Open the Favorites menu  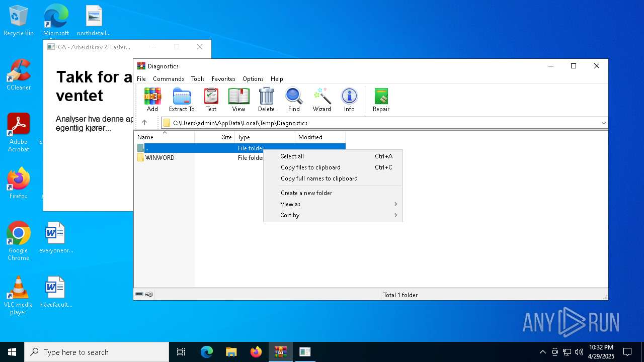pos(223,79)
